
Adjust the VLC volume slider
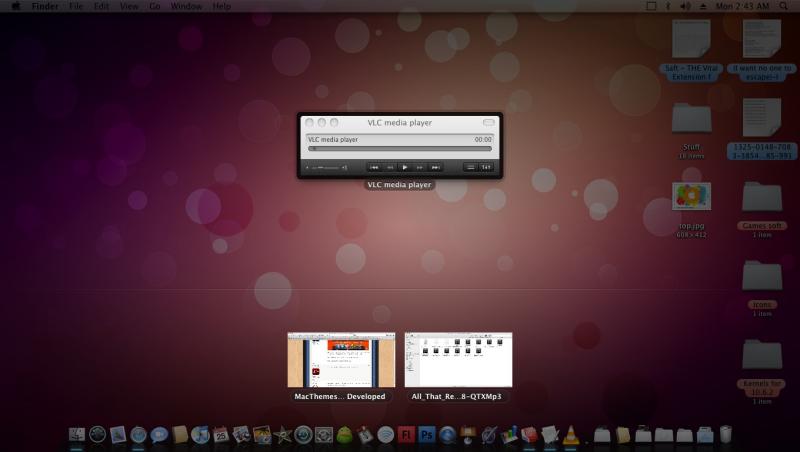[x=326, y=167]
